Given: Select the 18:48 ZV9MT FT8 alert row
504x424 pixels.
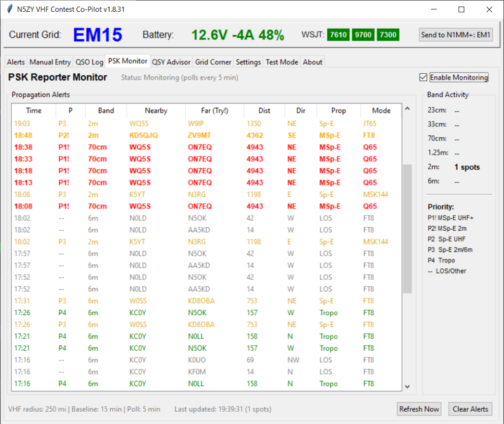Looking at the screenshot, I should (207, 135).
